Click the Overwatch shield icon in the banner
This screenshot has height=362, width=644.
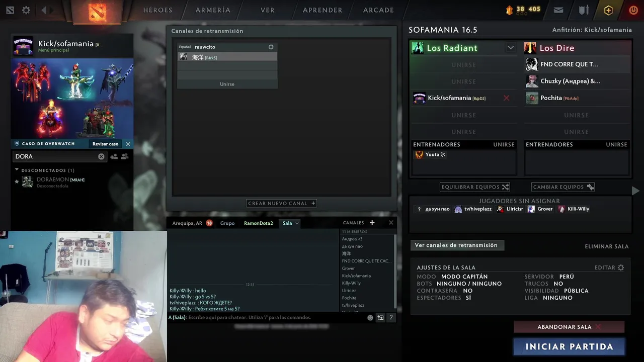(x=17, y=144)
